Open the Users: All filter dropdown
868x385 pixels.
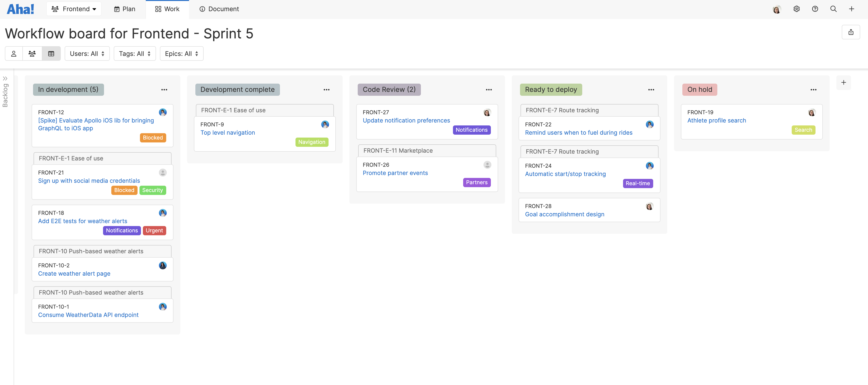tap(87, 54)
